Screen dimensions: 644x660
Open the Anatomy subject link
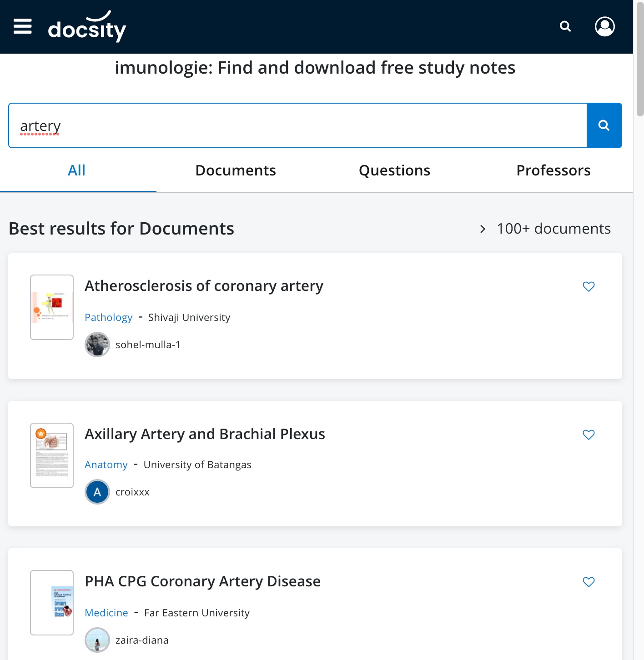coord(106,465)
